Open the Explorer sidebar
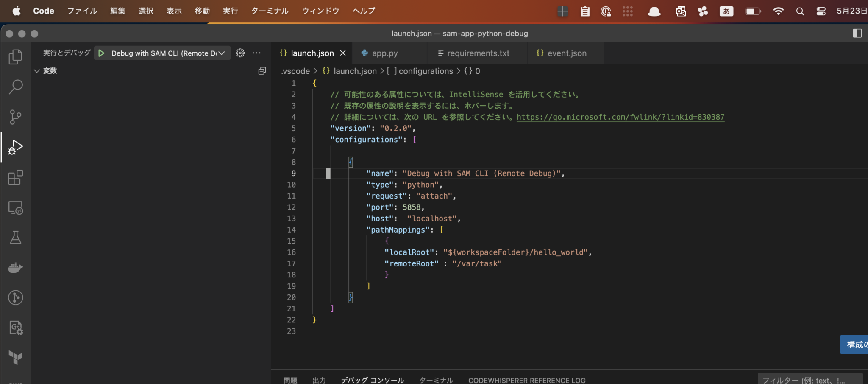The height and width of the screenshot is (384, 868). [x=15, y=56]
